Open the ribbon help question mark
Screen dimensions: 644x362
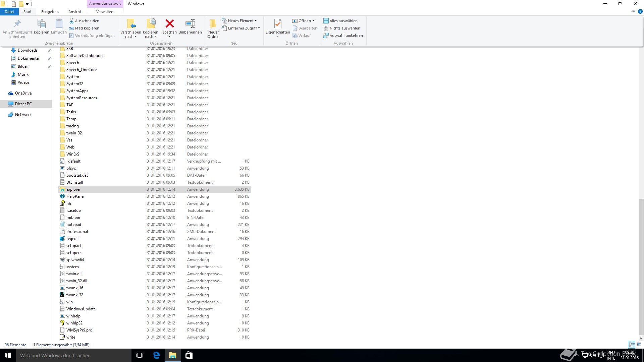[640, 11]
